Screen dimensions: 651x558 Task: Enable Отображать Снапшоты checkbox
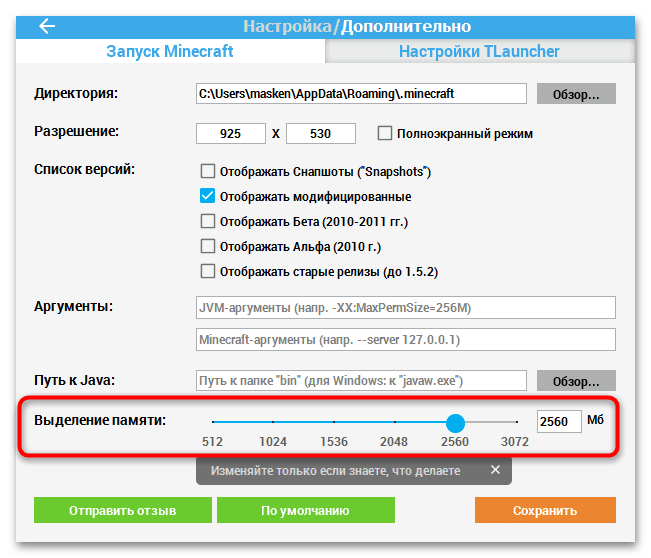208,171
